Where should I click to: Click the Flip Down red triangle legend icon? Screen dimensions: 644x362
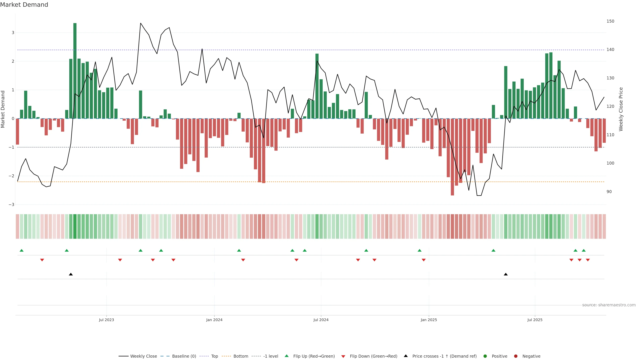[x=343, y=356]
